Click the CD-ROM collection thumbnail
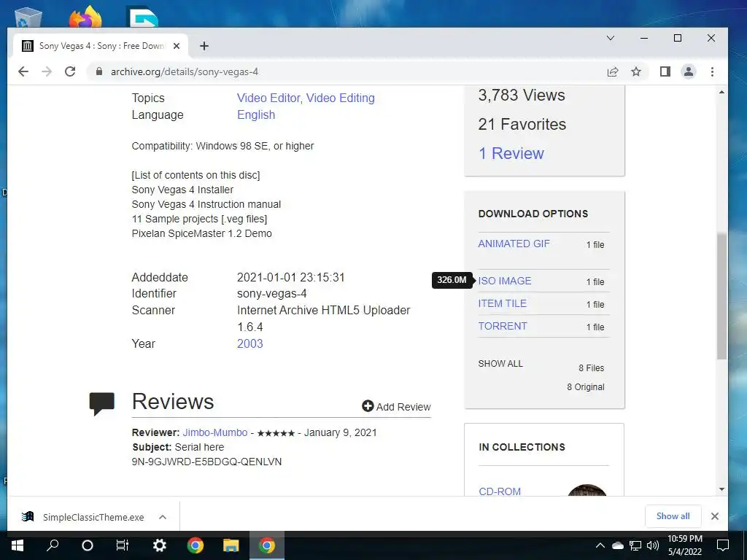The height and width of the screenshot is (560, 747). click(x=587, y=490)
